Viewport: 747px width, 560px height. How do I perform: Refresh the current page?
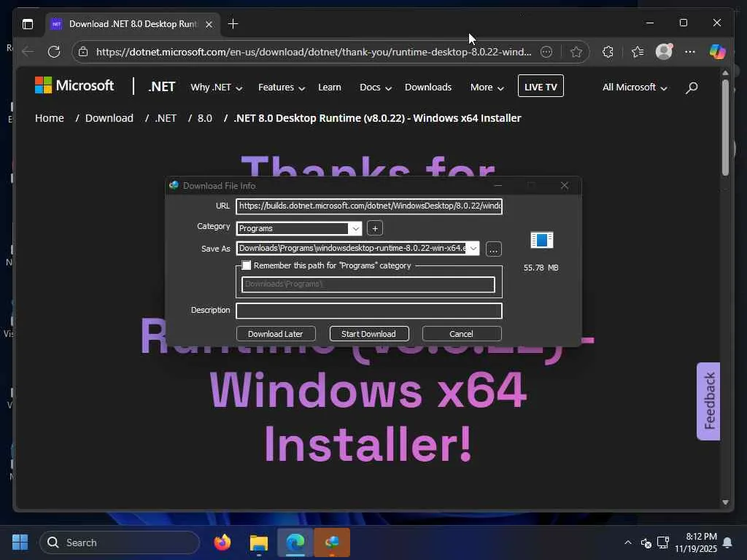point(54,52)
